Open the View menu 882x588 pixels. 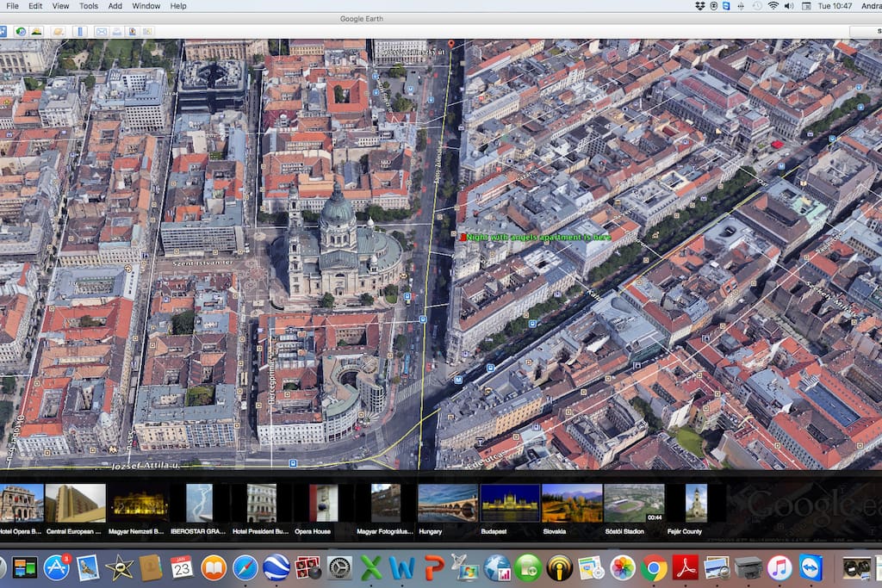(x=60, y=6)
